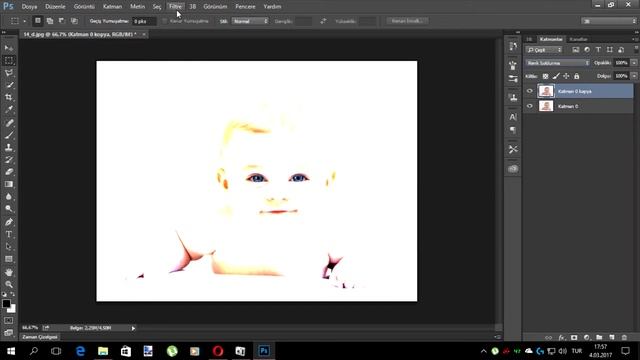
Task: Open the Renk Soldurma blend mode dropdown
Action: pyautogui.click(x=557, y=63)
